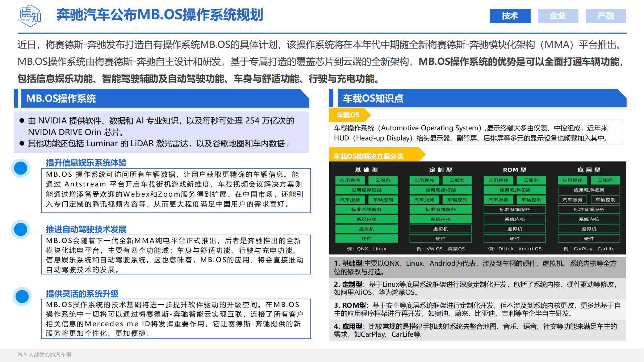Select 应用程序框架 cell in ROM型 column
The height and width of the screenshot is (362, 644).
tap(515, 190)
